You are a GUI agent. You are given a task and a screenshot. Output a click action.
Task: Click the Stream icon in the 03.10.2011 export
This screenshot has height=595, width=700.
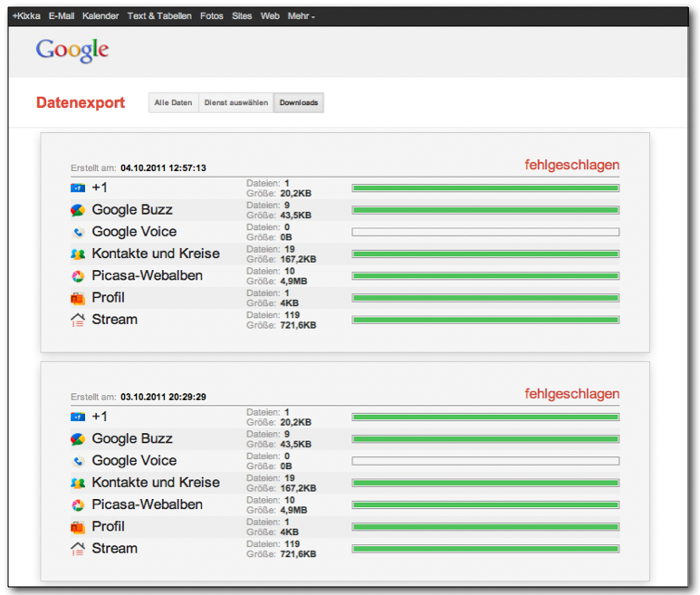click(78, 548)
